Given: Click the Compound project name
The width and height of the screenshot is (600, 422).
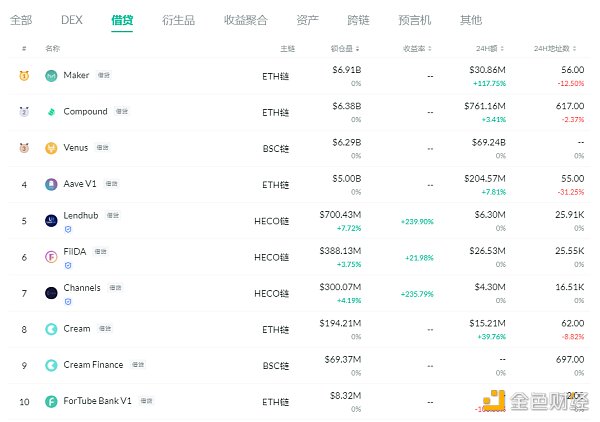Looking at the screenshot, I should [x=85, y=112].
